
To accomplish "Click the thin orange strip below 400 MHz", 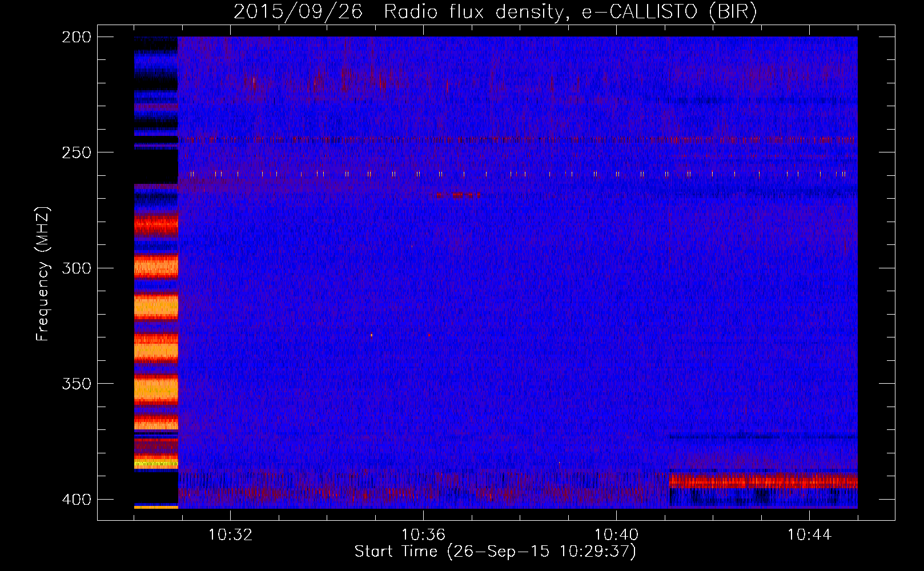I will pyautogui.click(x=156, y=506).
